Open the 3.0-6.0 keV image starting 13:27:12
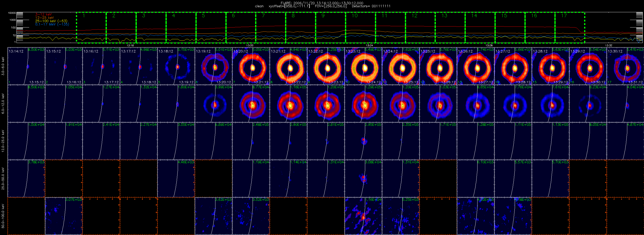 coord(513,66)
